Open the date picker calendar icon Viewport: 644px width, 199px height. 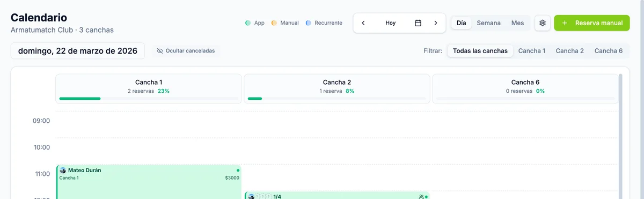pyautogui.click(x=418, y=23)
